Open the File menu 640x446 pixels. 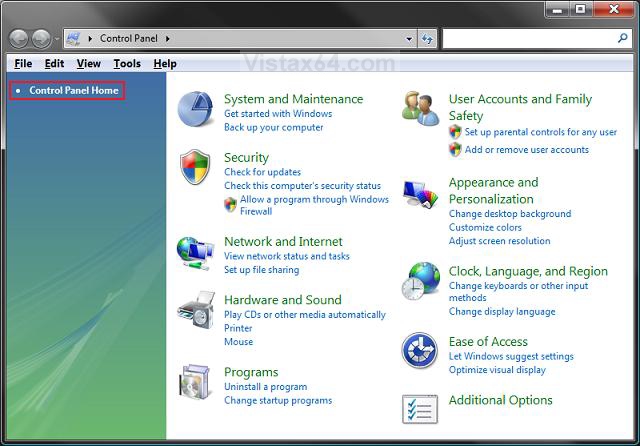23,64
